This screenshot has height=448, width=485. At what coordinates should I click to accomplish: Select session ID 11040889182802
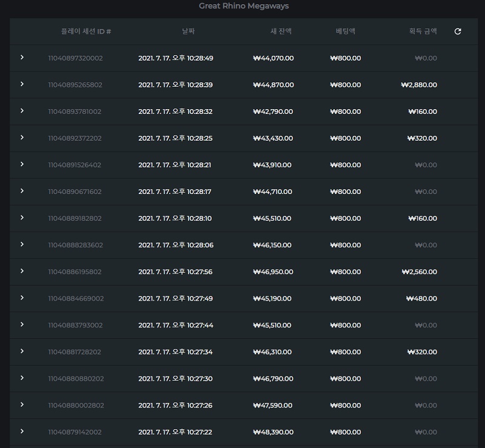tap(75, 218)
